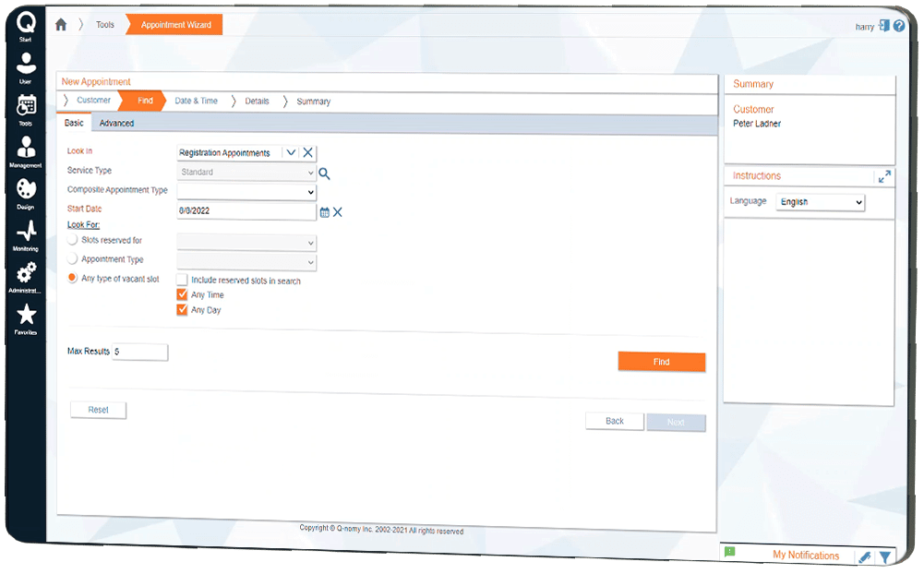This screenshot has width=924, height=574.
Task: Expand the Instructions panel
Action: tap(884, 176)
